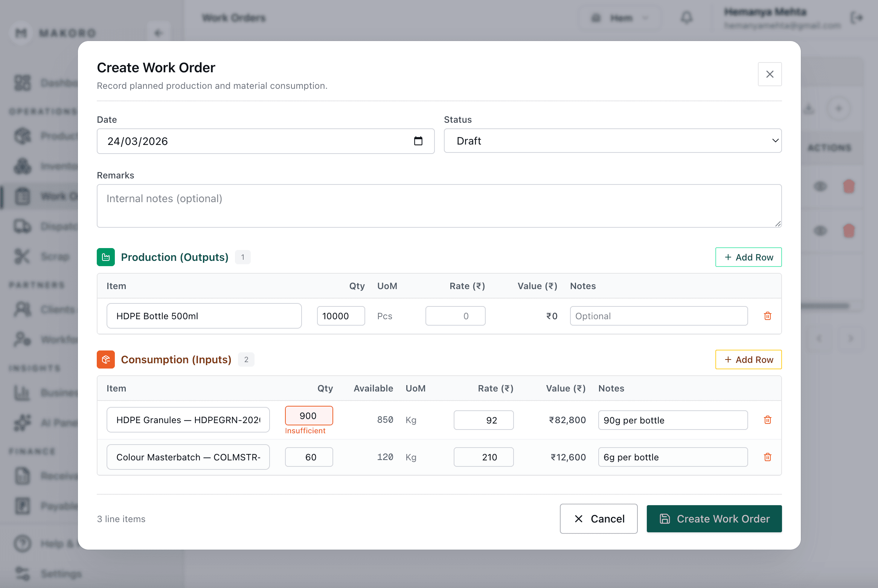Click the Products icon in background sidebar
The width and height of the screenshot is (878, 588).
coord(22,136)
